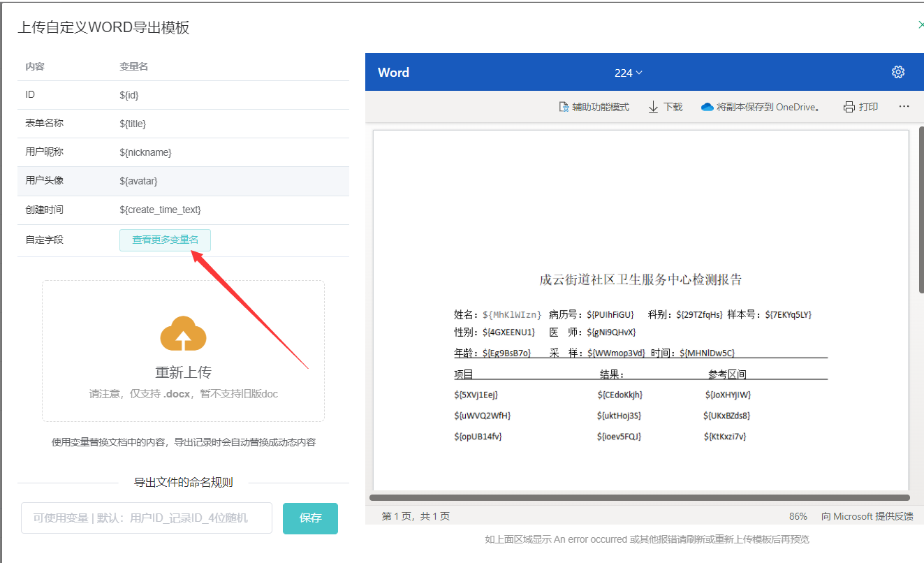This screenshot has height=563, width=924.
Task: Close the upload template dialog
Action: point(921,25)
